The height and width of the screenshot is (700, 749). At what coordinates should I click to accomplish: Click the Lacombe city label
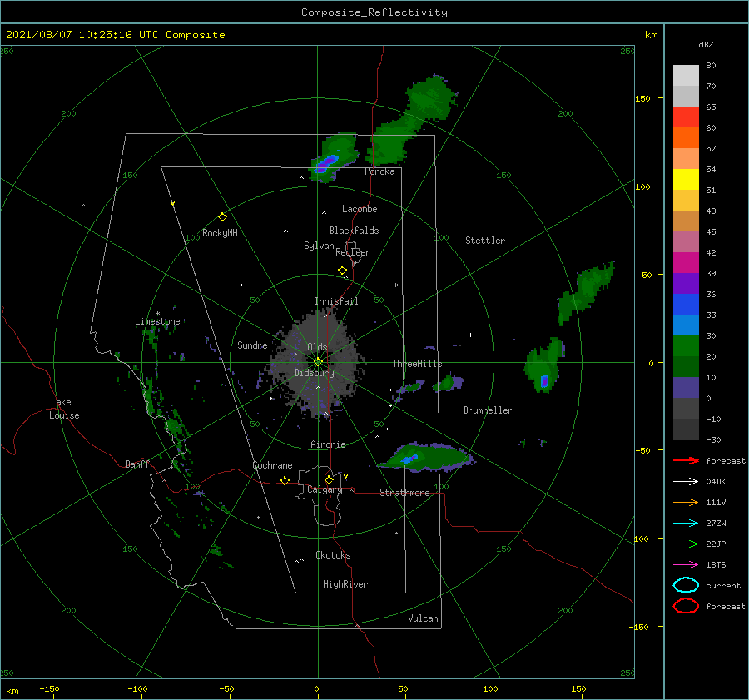pyautogui.click(x=360, y=209)
